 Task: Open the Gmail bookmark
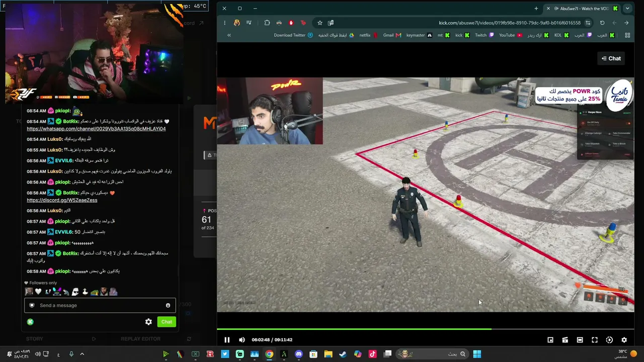tap(392, 35)
